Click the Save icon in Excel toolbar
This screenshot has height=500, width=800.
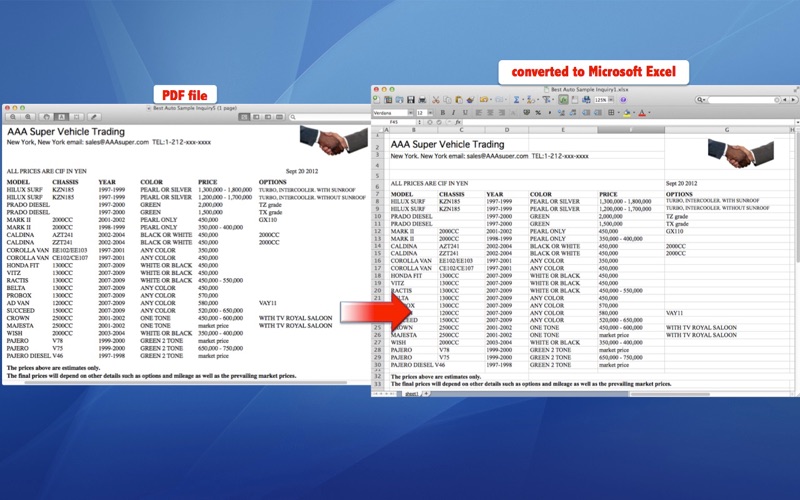[414, 100]
